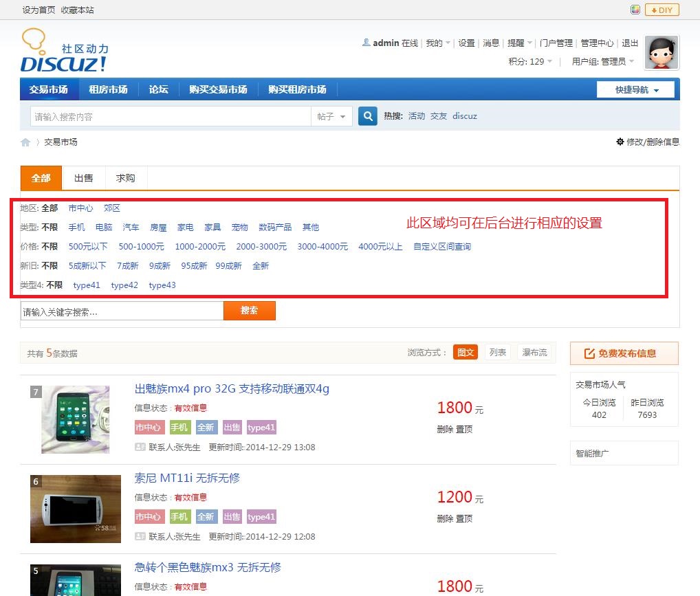Screen dimensions: 700x596
Task: Open the 索尼 MT11i listing thumbnail
Action: tap(76, 509)
